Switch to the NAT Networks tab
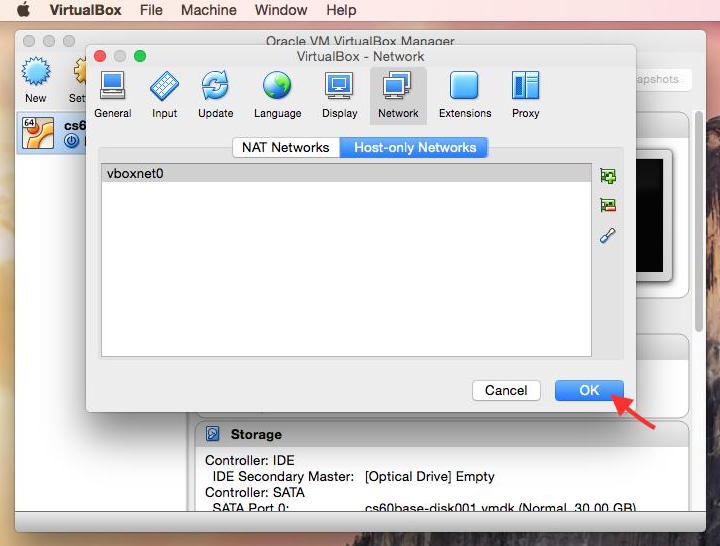 [286, 147]
